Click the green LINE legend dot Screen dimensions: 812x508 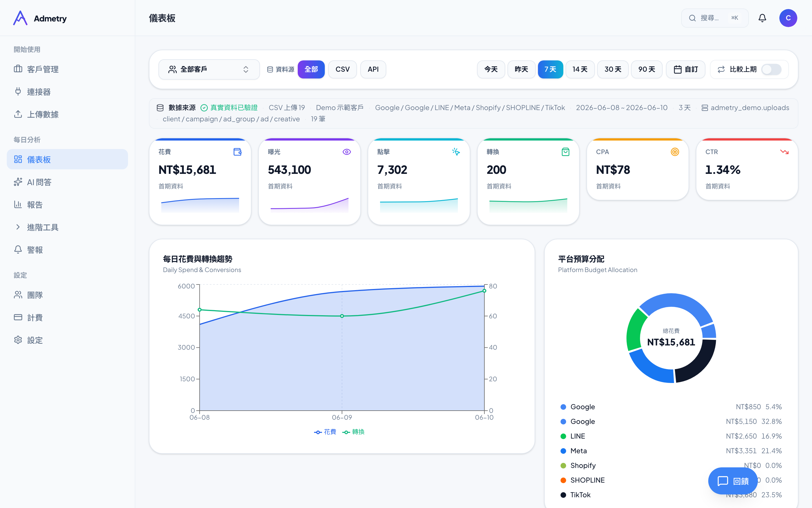[563, 436]
